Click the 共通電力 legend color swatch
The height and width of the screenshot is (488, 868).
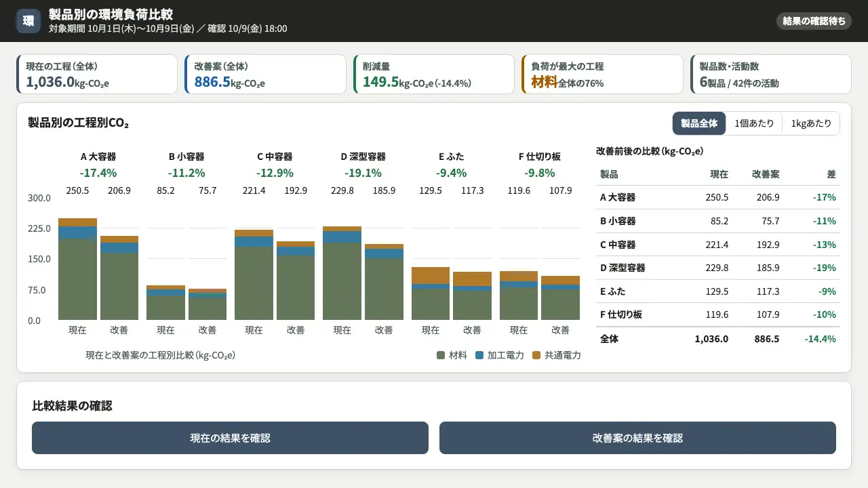pos(536,355)
